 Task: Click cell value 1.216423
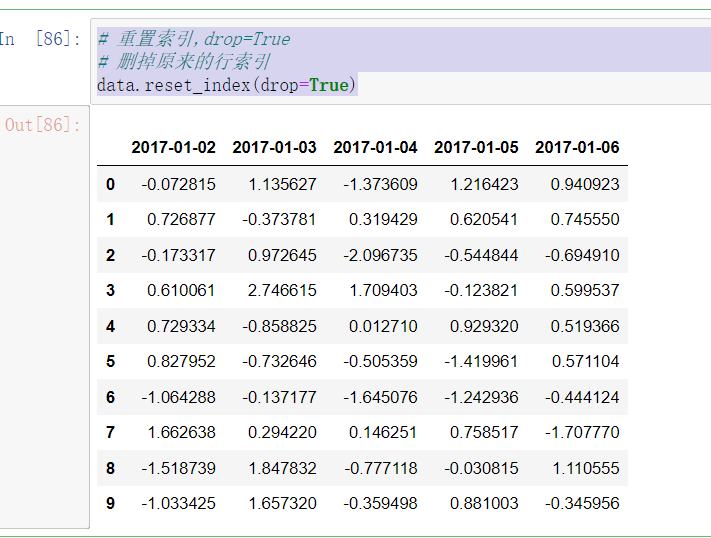(484, 184)
